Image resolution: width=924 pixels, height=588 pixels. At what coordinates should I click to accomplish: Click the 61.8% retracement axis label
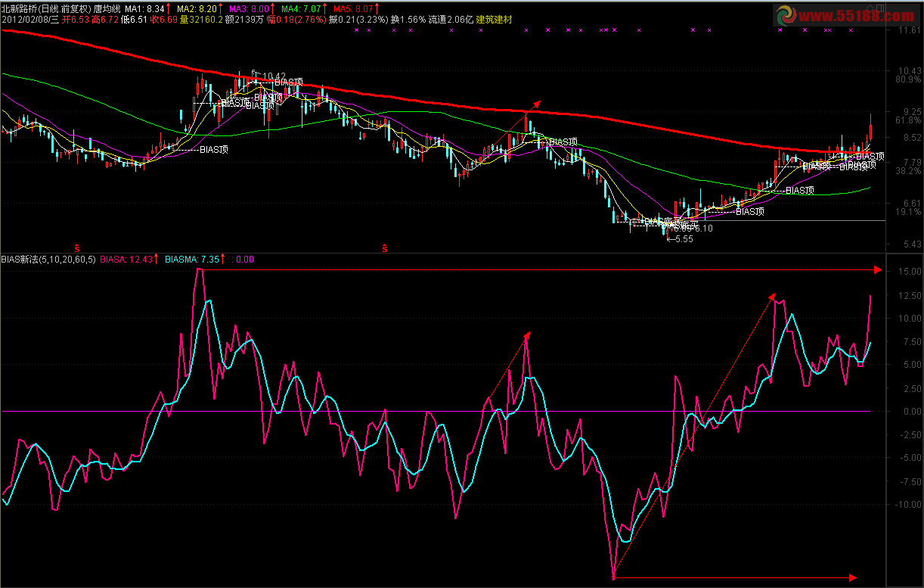[907, 120]
